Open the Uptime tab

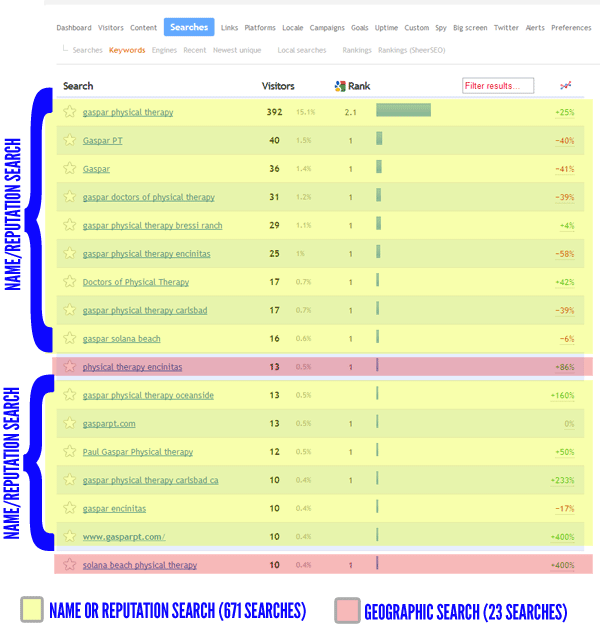click(x=386, y=28)
